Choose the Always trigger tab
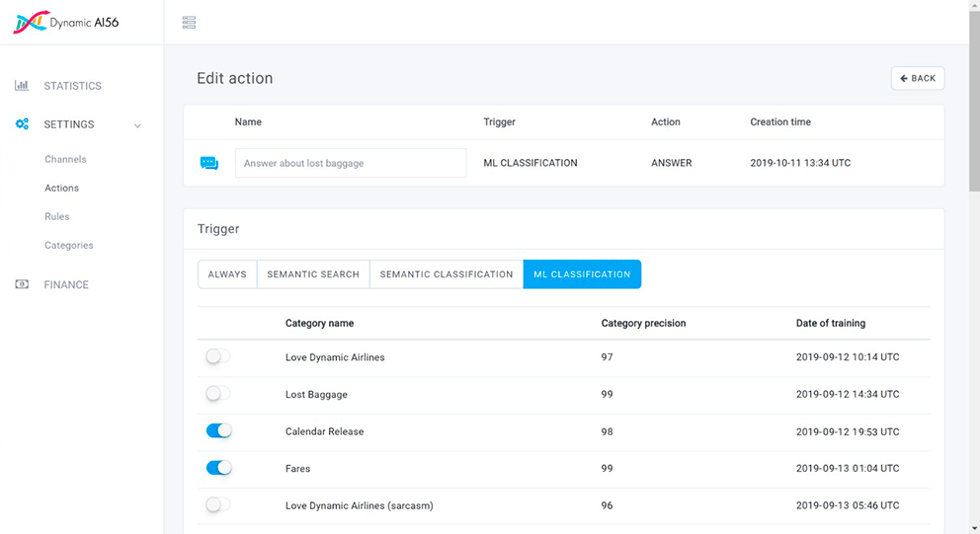 click(x=227, y=274)
